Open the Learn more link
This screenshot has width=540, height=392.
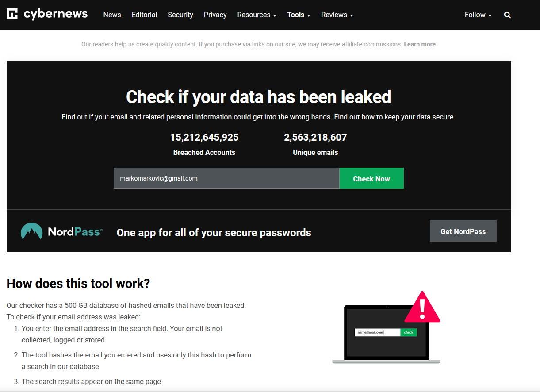click(x=419, y=44)
